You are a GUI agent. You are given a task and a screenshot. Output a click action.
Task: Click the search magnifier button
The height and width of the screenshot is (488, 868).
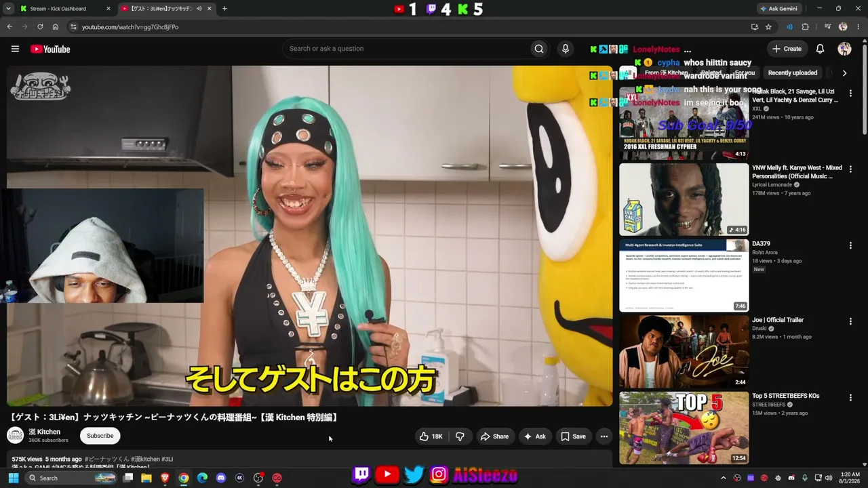point(538,49)
